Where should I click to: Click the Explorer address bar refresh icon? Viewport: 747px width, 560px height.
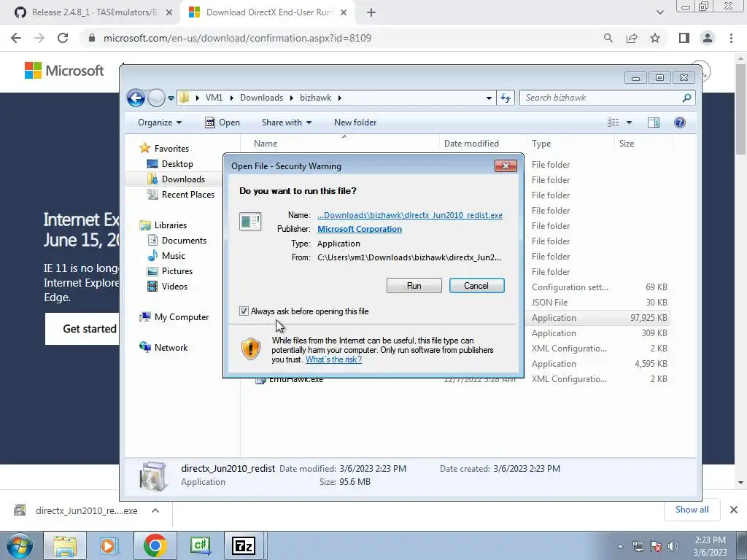506,98
